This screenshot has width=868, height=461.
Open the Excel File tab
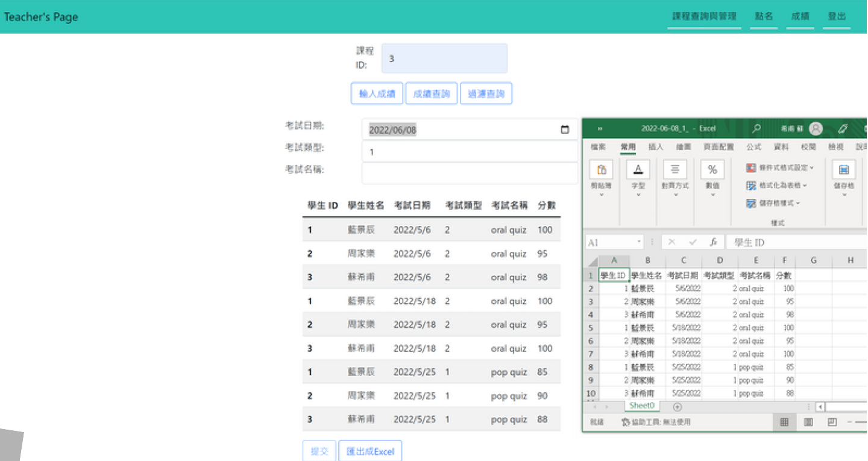598,147
